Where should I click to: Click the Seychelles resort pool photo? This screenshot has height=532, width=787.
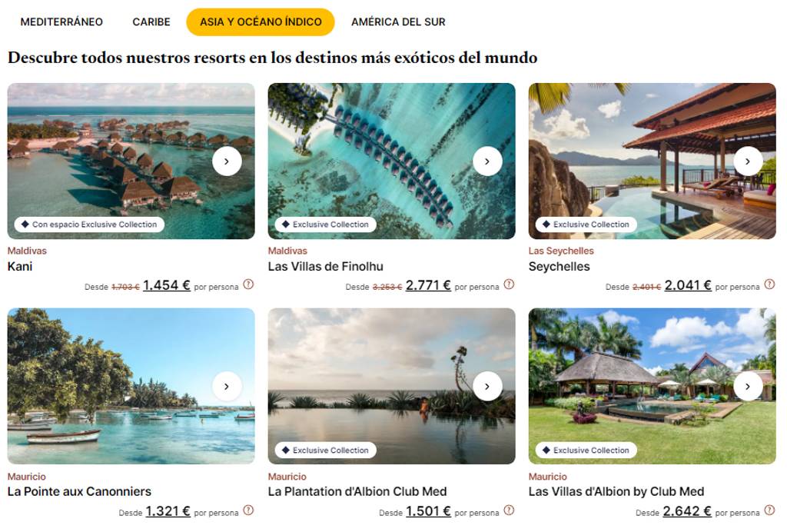[652, 161]
